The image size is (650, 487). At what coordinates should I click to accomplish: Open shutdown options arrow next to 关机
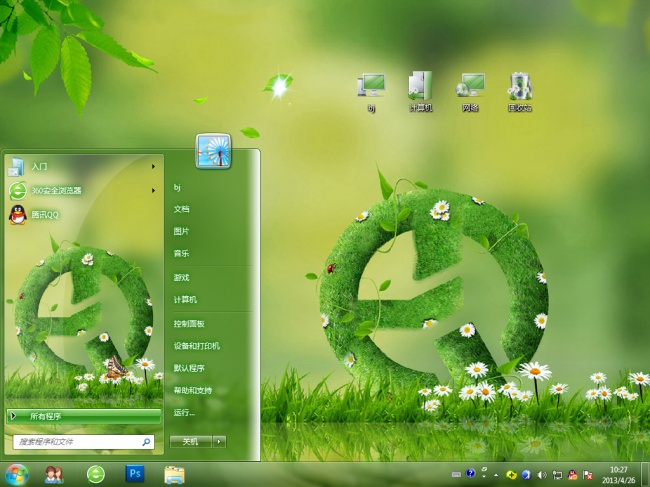219,441
